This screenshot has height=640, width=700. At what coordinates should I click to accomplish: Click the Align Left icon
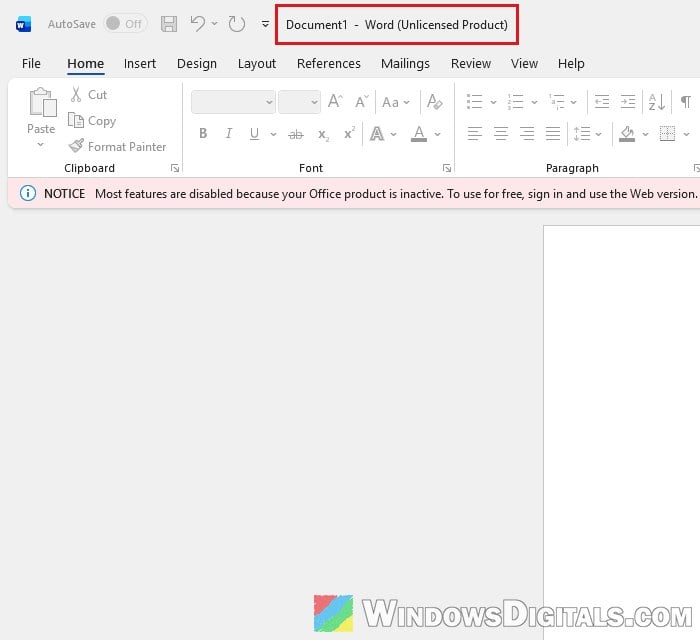[x=475, y=133]
